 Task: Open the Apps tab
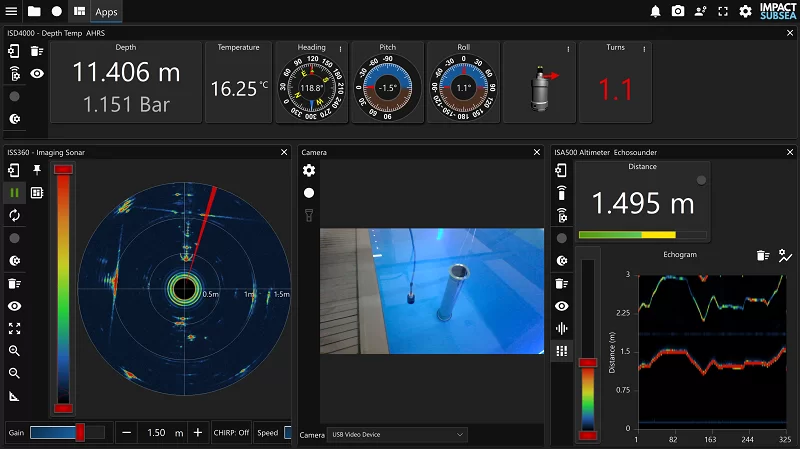(106, 12)
